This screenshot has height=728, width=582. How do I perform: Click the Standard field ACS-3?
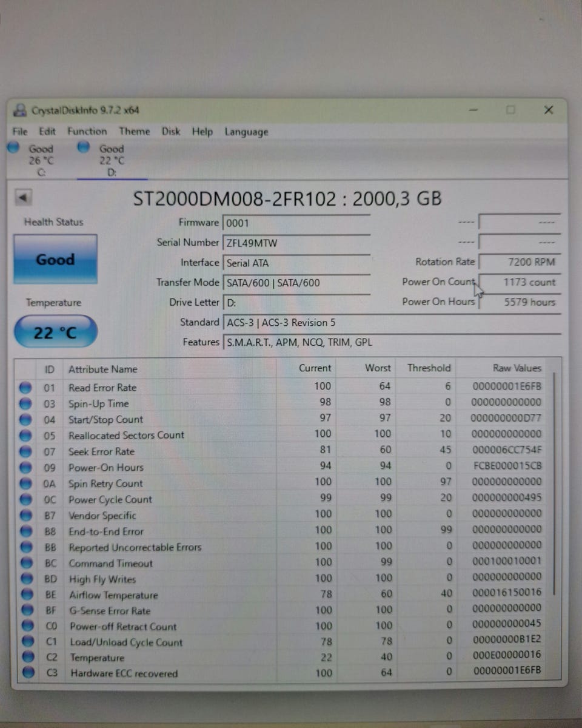[x=392, y=323]
